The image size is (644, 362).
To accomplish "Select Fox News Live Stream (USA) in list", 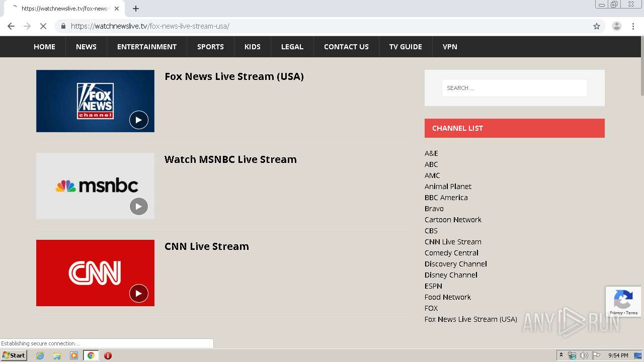I will point(471,319).
